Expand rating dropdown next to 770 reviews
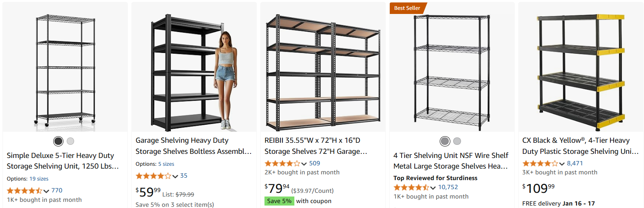This screenshot has width=644, height=208. 46,191
